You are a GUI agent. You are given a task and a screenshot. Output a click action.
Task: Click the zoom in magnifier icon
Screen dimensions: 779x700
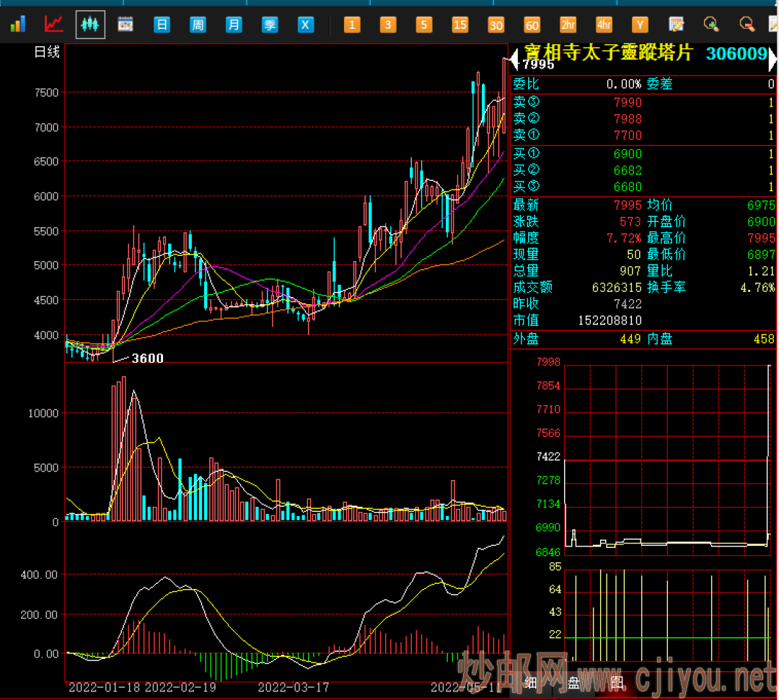click(712, 25)
